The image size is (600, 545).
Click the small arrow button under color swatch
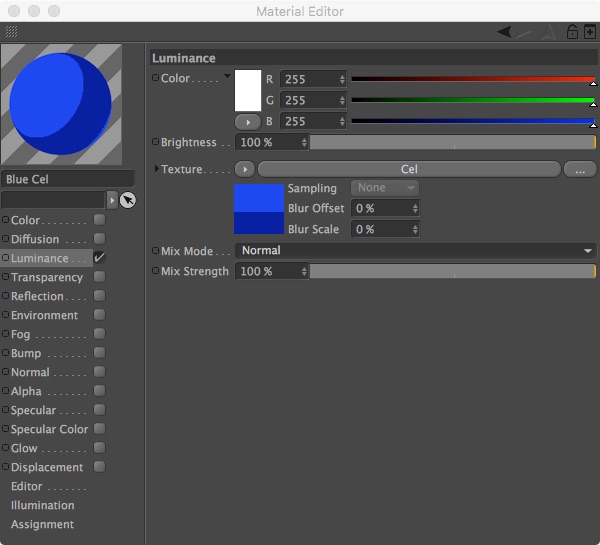[247, 121]
